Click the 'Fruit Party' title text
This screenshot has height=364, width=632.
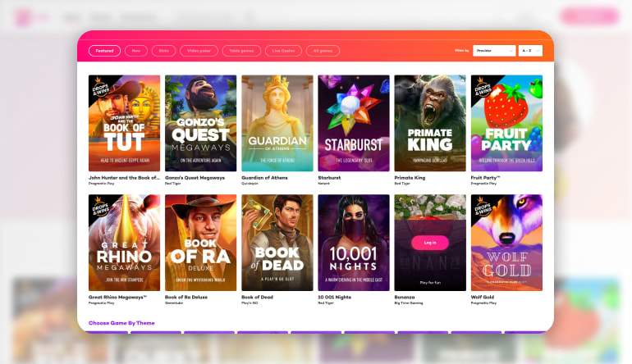(485, 178)
